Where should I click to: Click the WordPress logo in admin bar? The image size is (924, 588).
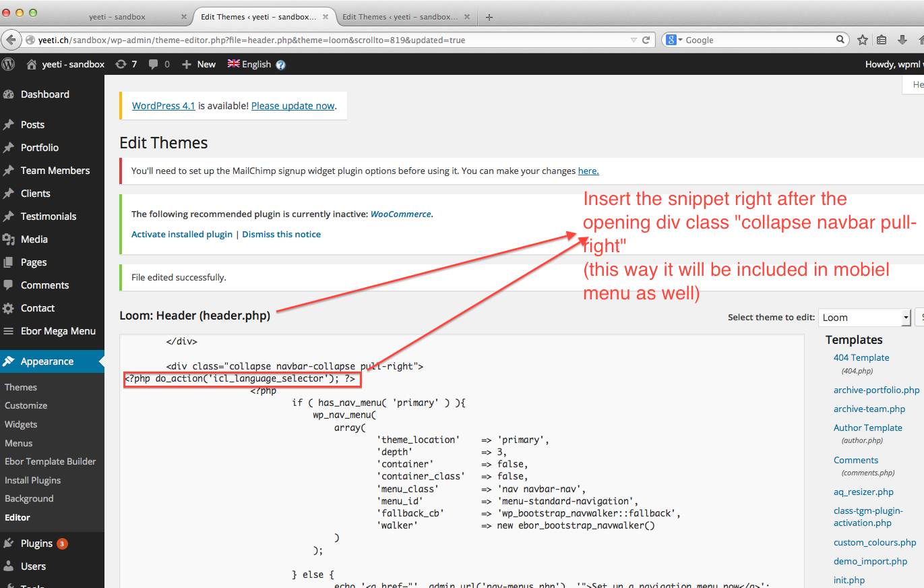pyautogui.click(x=8, y=64)
